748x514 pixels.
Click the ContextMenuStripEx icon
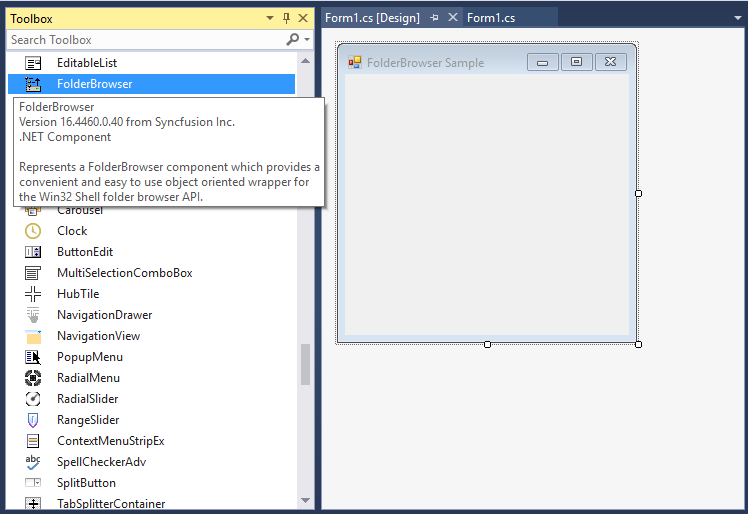(x=33, y=441)
